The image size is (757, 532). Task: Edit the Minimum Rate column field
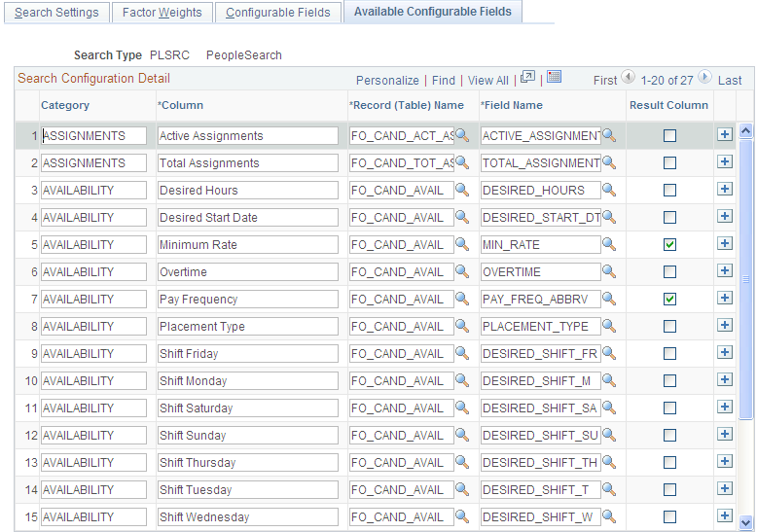248,245
